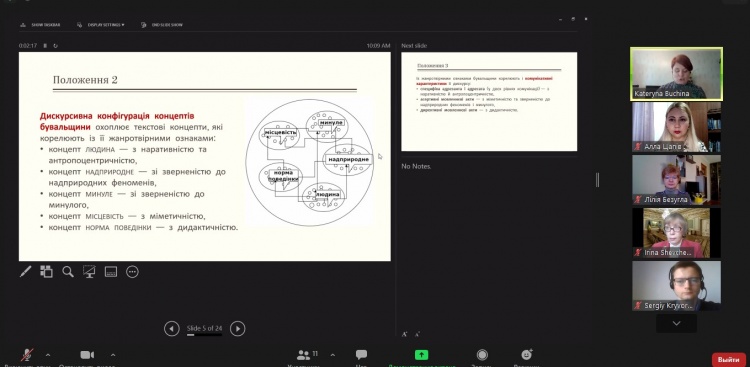Click the No Notes area

click(417, 167)
